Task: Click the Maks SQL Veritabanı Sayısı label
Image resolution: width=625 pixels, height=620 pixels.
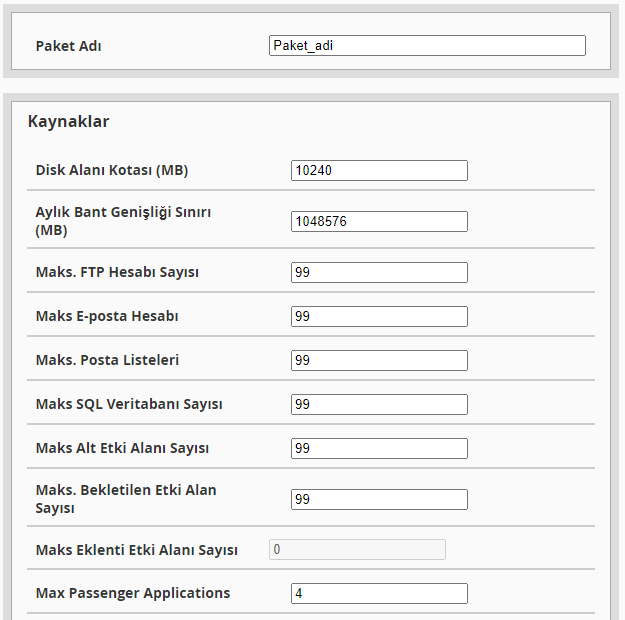Action: coord(128,405)
